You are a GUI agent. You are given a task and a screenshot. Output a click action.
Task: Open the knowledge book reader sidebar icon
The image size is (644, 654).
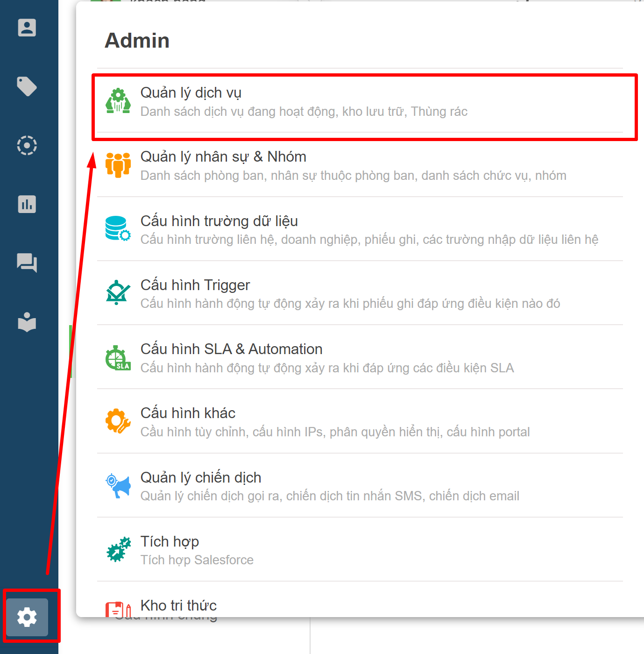point(27,322)
